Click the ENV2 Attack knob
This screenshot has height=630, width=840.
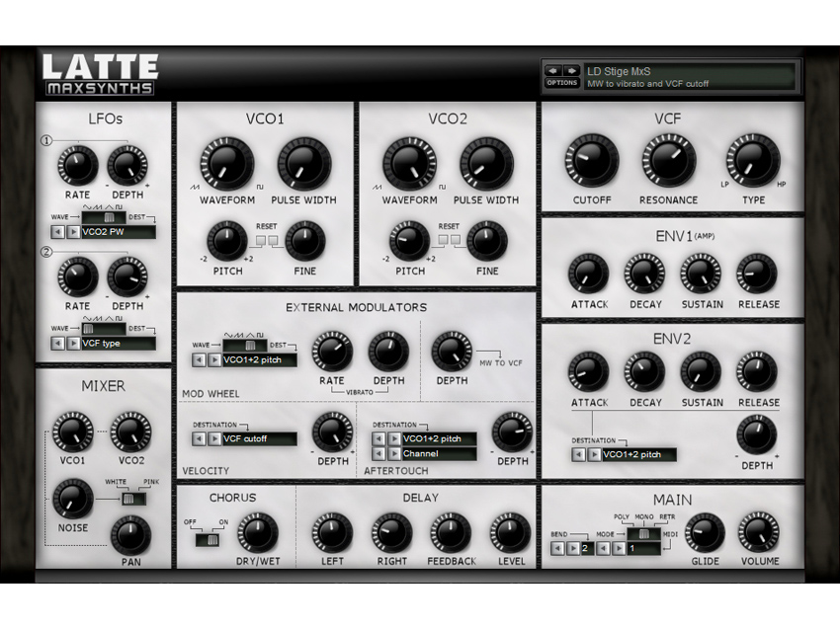(x=589, y=372)
